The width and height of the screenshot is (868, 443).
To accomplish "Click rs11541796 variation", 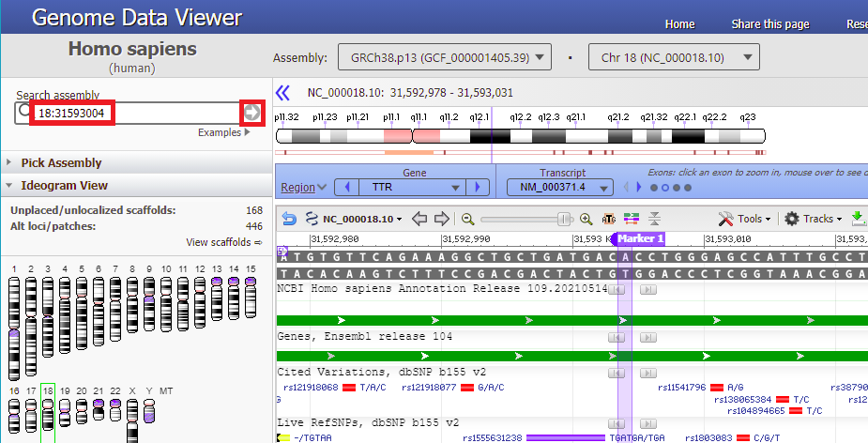I will [700, 387].
